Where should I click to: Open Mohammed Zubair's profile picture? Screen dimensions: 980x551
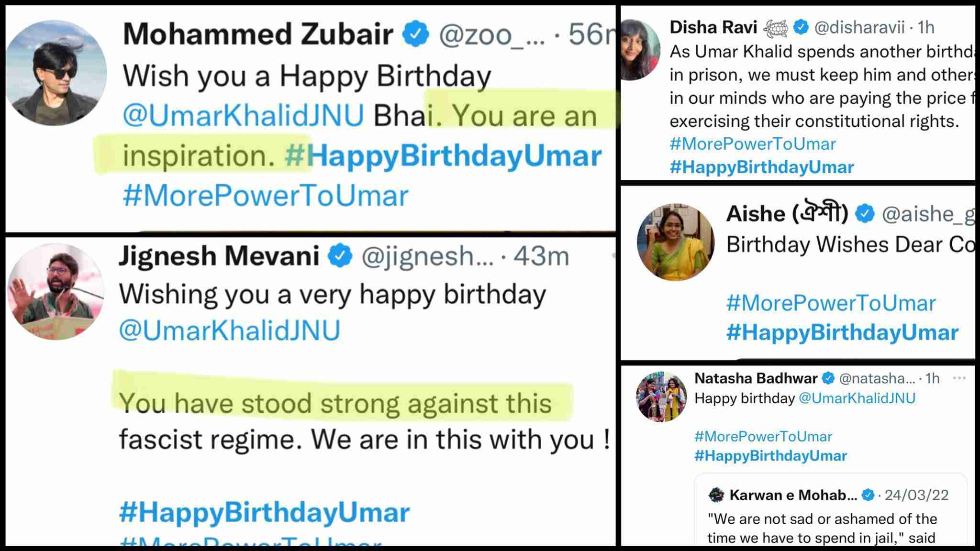(x=56, y=73)
